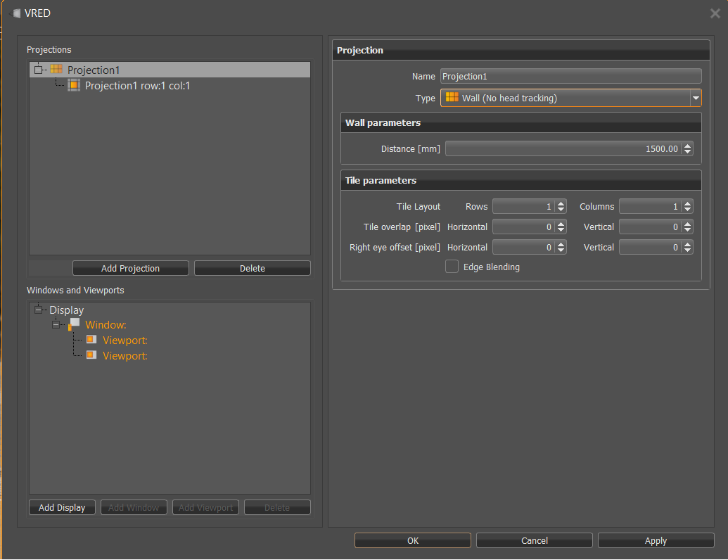Decrease Columns using the down stepper arrow

[687, 209]
